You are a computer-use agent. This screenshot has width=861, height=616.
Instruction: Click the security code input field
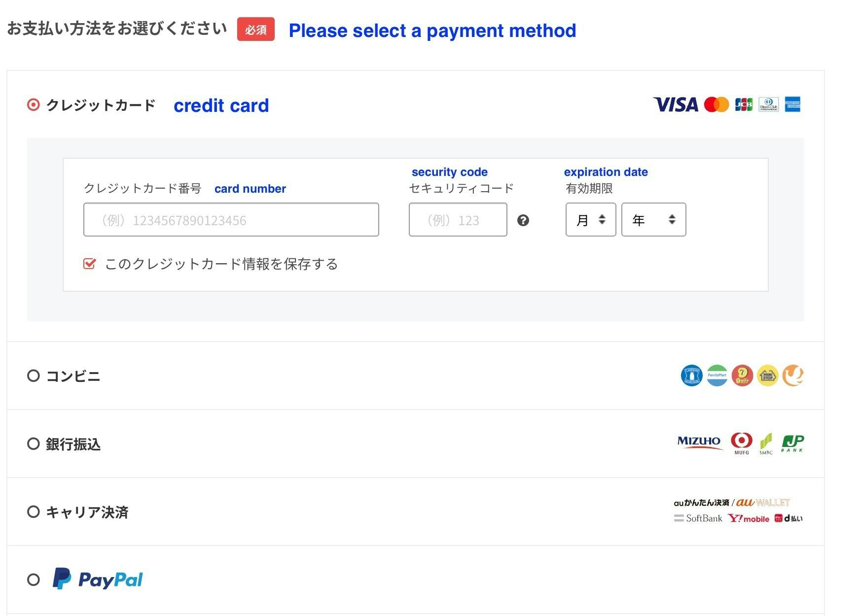point(458,220)
